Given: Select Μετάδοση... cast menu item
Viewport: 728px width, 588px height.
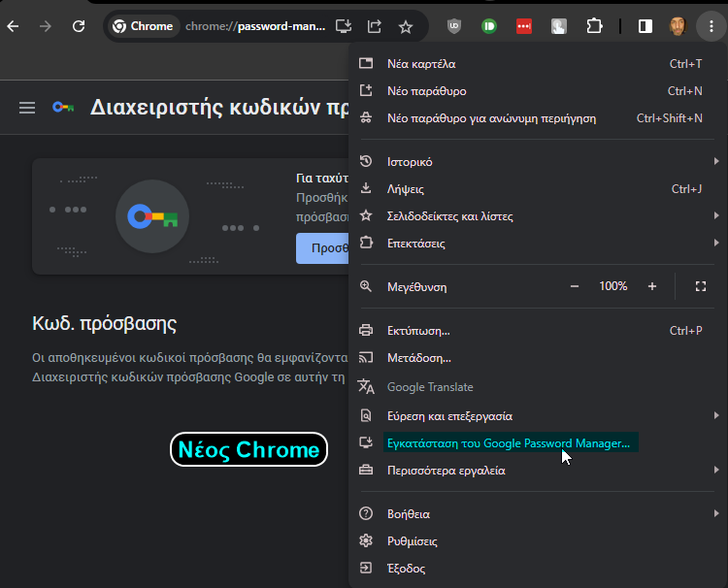Looking at the screenshot, I should tap(536, 358).
